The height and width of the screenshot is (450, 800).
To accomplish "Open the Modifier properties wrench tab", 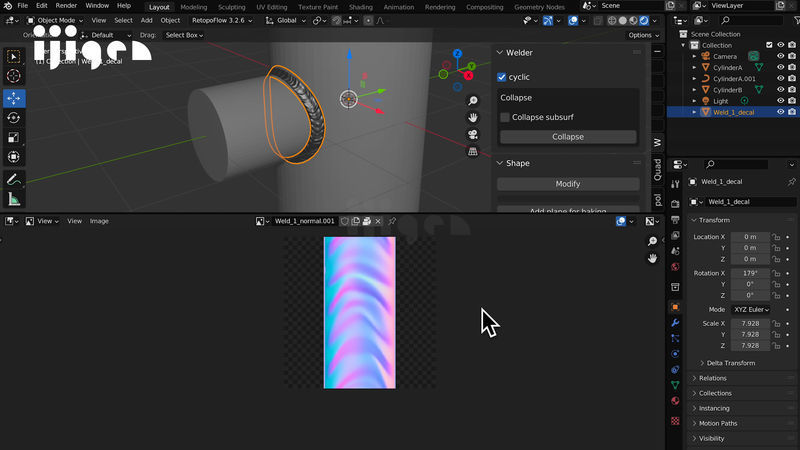I will pyautogui.click(x=675, y=323).
